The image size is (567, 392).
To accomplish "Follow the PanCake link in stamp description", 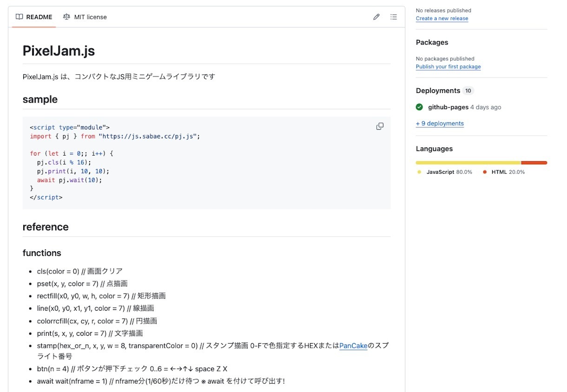I will coord(353,346).
